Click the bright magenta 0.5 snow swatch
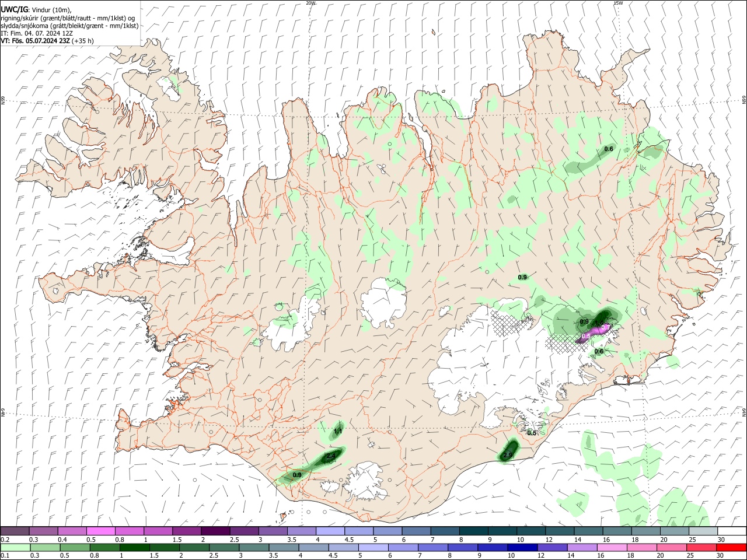The width and height of the screenshot is (747, 560). 100,531
